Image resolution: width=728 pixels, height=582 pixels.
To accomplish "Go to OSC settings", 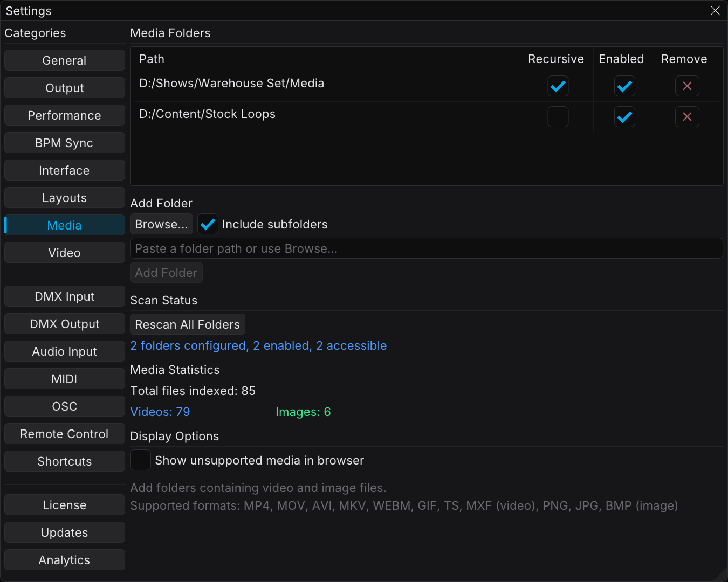I will pos(65,406).
